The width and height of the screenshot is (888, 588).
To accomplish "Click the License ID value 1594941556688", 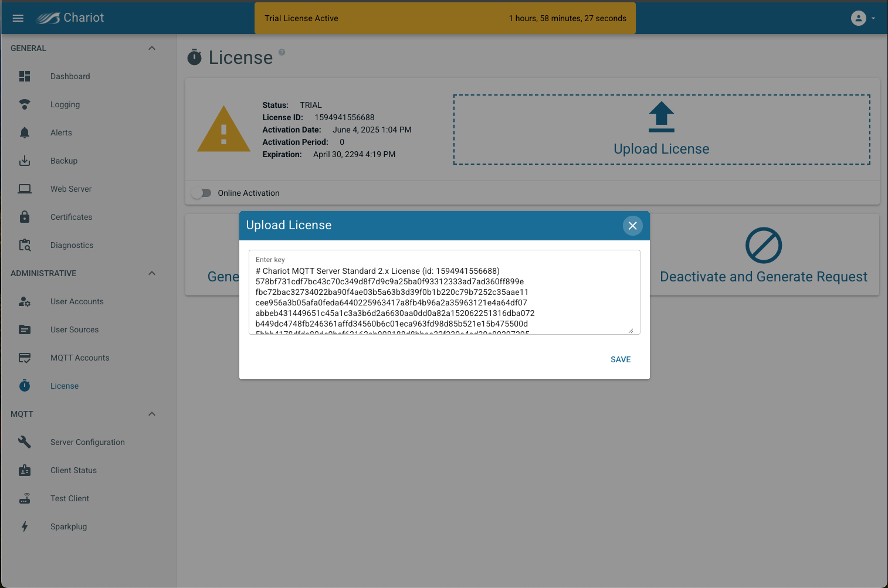I will tap(344, 117).
